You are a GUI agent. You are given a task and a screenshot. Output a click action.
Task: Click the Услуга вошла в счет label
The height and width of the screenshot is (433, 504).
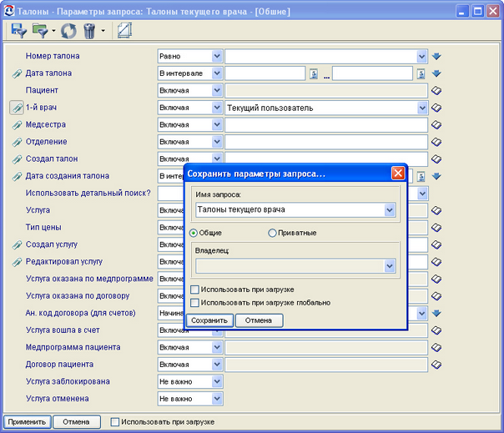[x=63, y=330]
